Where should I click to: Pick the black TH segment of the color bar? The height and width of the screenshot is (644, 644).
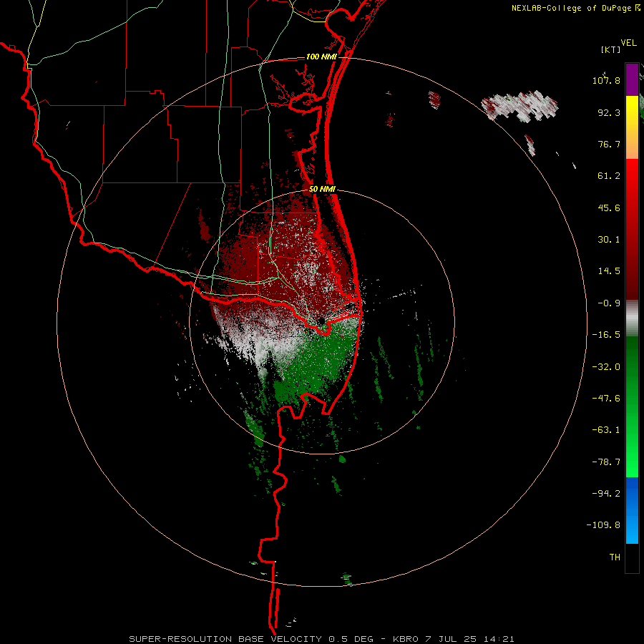632,557
